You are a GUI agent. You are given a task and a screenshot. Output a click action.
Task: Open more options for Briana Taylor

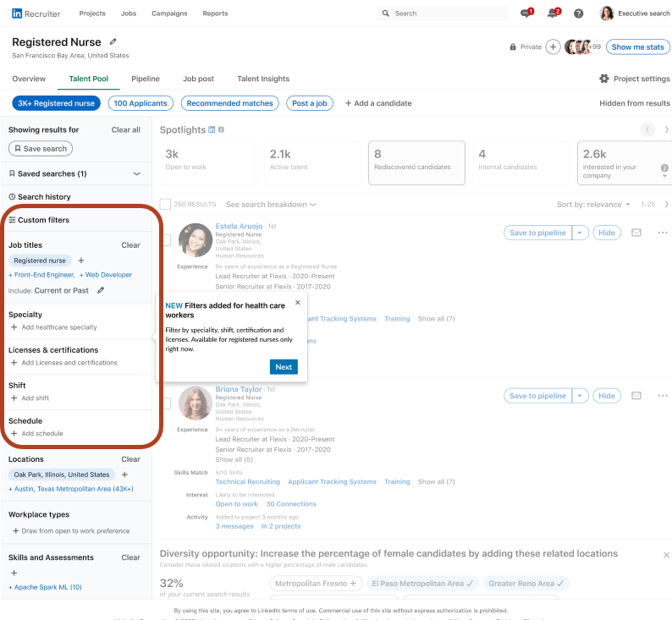pos(662,396)
